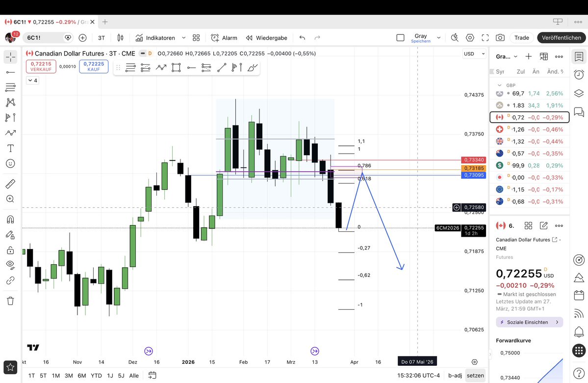Image resolution: width=588 pixels, height=383 pixels.
Task: Hide all drawings with eye icon
Action: click(x=10, y=265)
